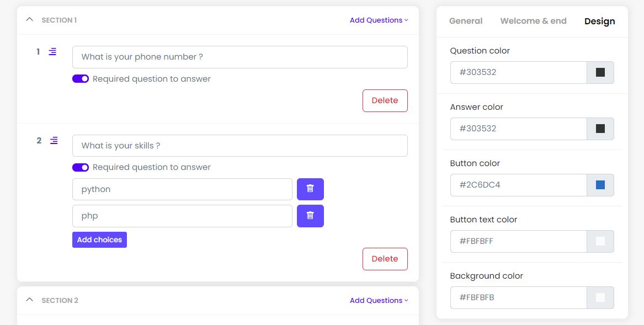Image resolution: width=644 pixels, height=325 pixels.
Task: Toggle required switch for skills question
Action: pyautogui.click(x=81, y=167)
